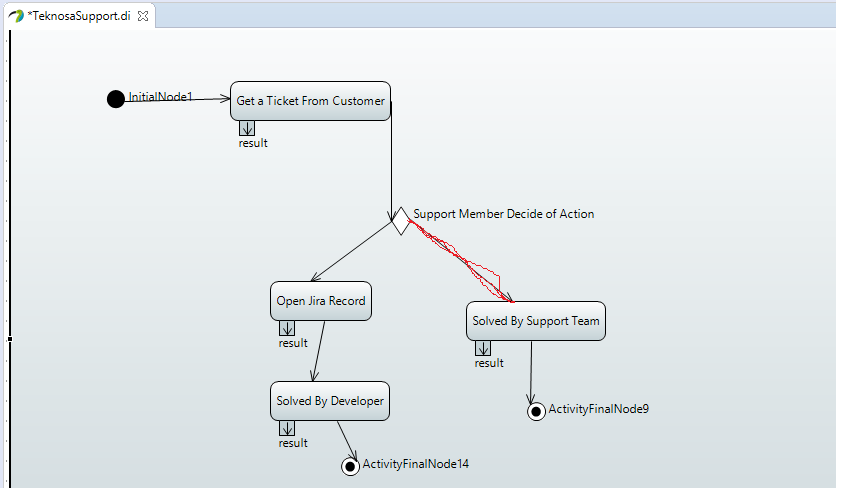This screenshot has width=842, height=497.
Task: Select the ActivityFinalNode14 label
Action: tap(416, 464)
